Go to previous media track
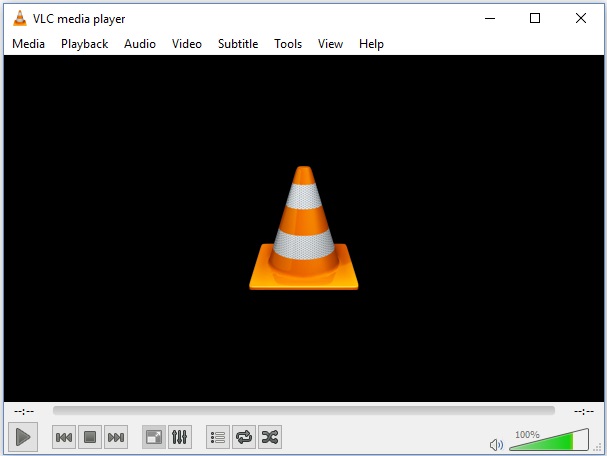 pyautogui.click(x=64, y=437)
